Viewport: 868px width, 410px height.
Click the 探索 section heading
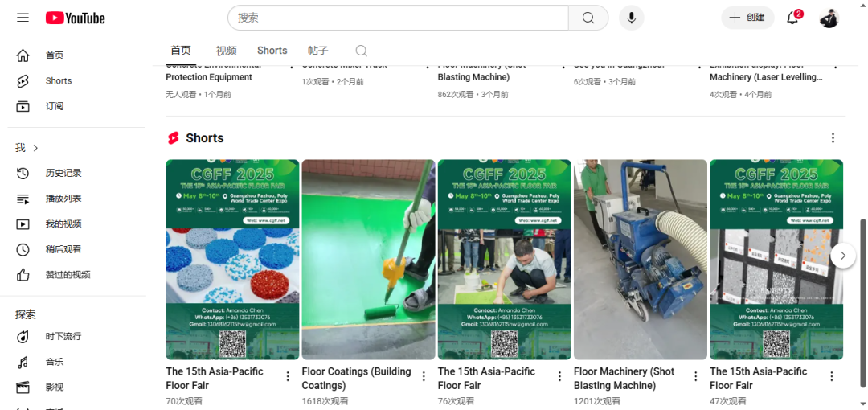pyautogui.click(x=26, y=314)
